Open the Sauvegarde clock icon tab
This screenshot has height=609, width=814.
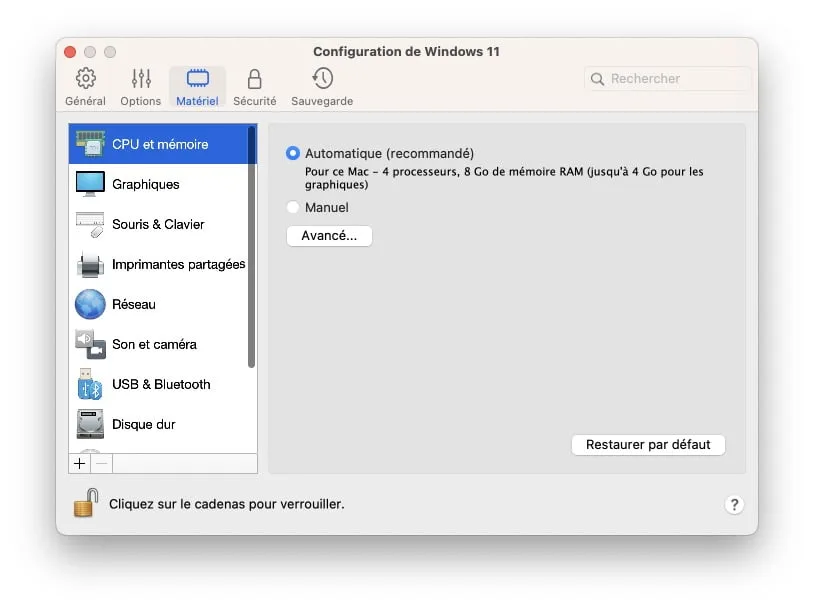322,78
